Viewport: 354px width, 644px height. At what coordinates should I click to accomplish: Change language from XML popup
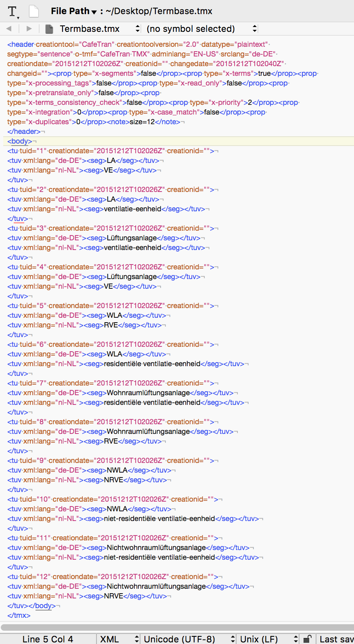[x=119, y=639]
